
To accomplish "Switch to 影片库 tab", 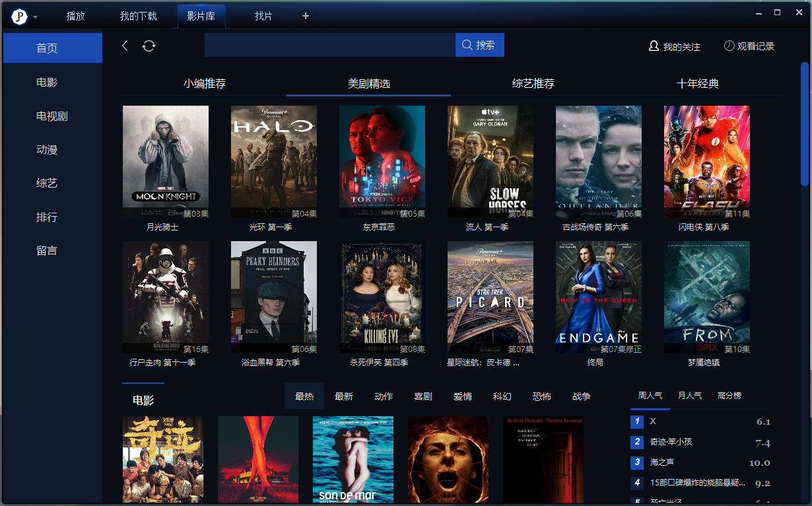I will (x=201, y=16).
